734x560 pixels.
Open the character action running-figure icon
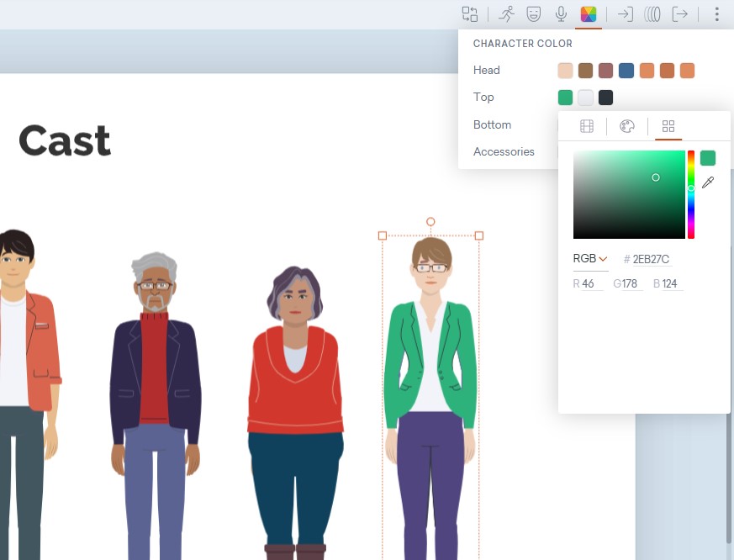506,14
